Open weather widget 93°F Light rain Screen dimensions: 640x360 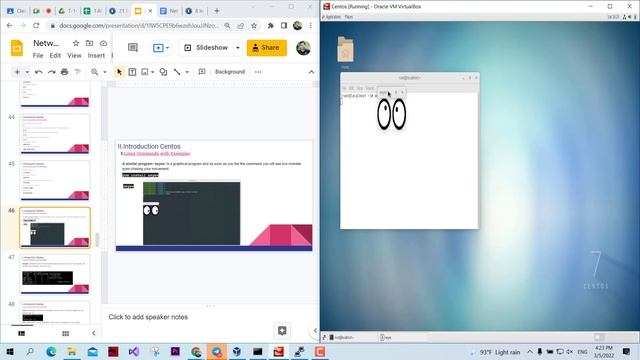tap(495, 352)
